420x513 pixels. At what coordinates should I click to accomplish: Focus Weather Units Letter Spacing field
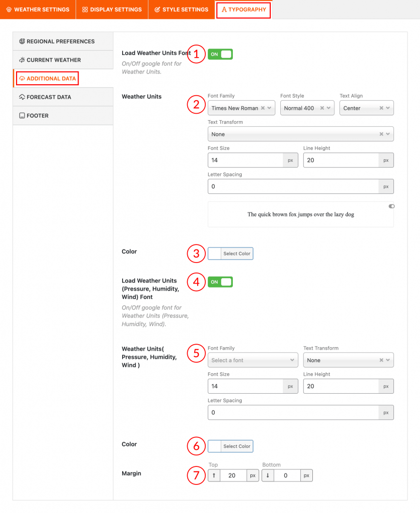coord(293,186)
